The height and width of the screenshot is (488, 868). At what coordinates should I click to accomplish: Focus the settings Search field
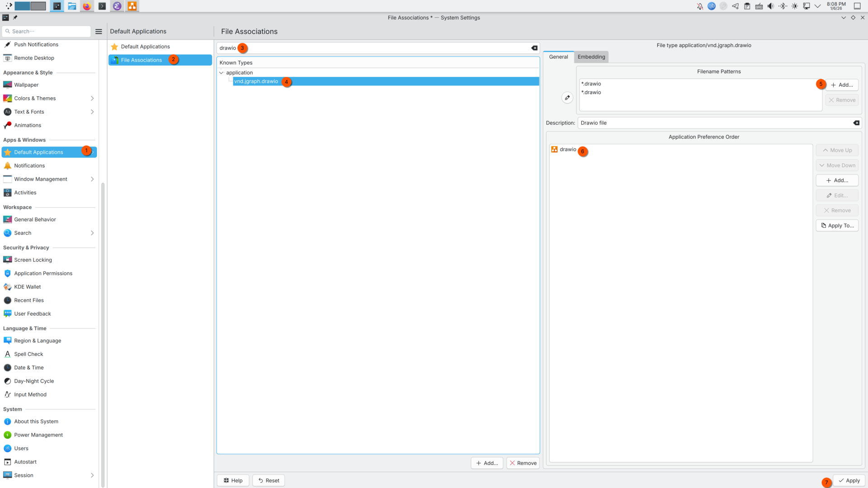click(47, 31)
